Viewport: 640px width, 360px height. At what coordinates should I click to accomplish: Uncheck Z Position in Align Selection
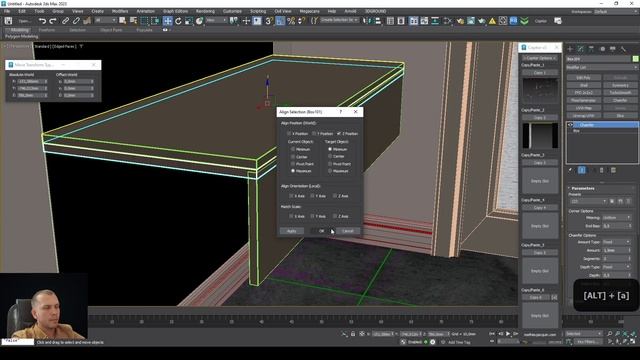pyautogui.click(x=339, y=133)
